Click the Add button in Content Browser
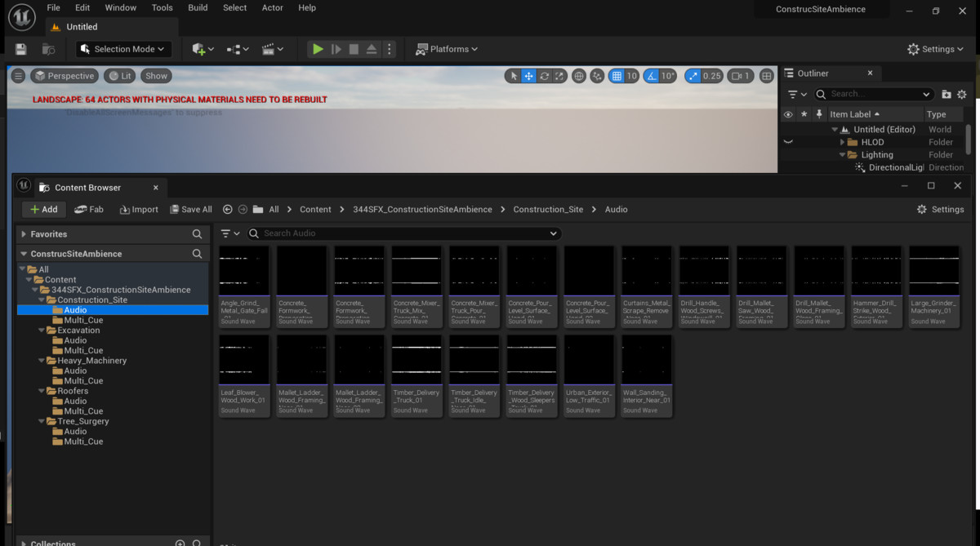 [44, 209]
